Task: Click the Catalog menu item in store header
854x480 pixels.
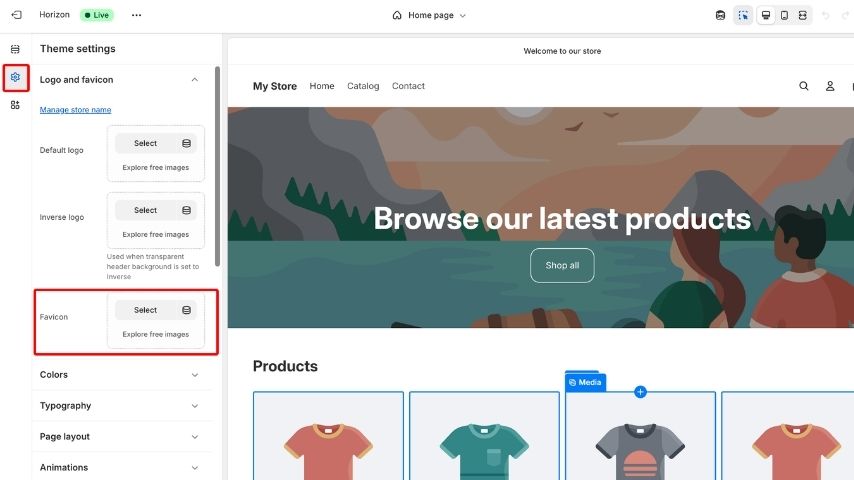Action: pyautogui.click(x=363, y=86)
